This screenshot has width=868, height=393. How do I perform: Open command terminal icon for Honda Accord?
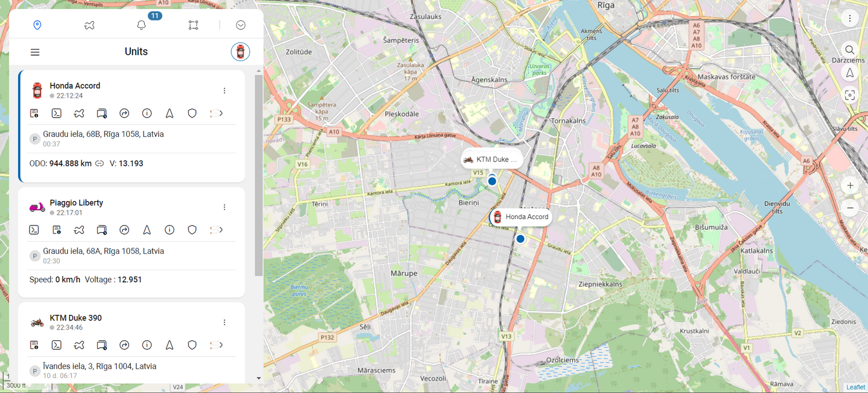click(x=56, y=113)
